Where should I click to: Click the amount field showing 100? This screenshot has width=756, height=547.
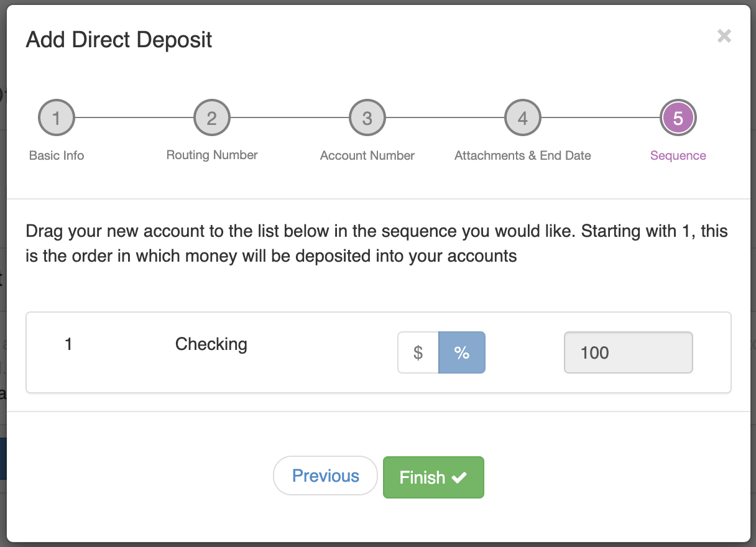pyautogui.click(x=628, y=352)
